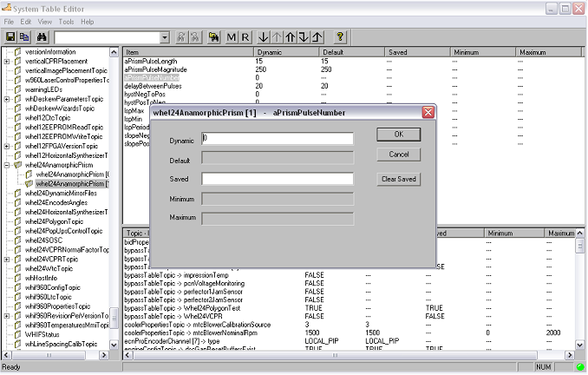Screen dimensions: 588x375
Task: Open the toolbar search combo box dropdown
Action: (164, 37)
